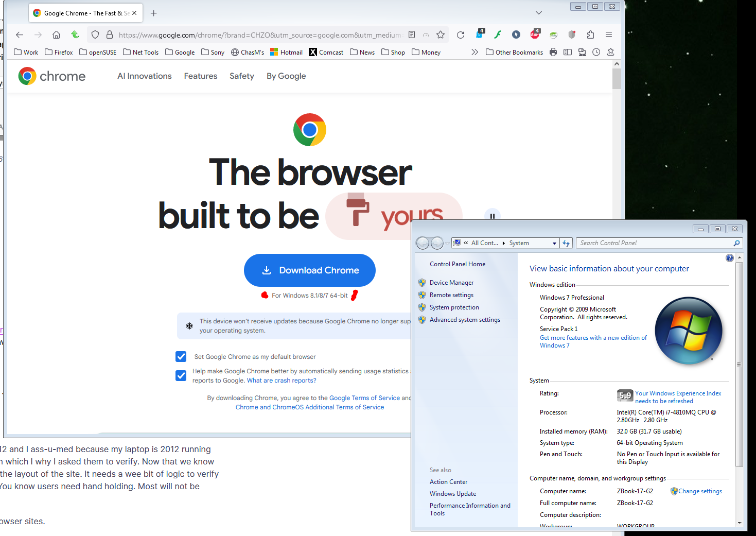Image resolution: width=756 pixels, height=536 pixels.
Task: Open the Work bookmarks folder
Action: pos(26,52)
